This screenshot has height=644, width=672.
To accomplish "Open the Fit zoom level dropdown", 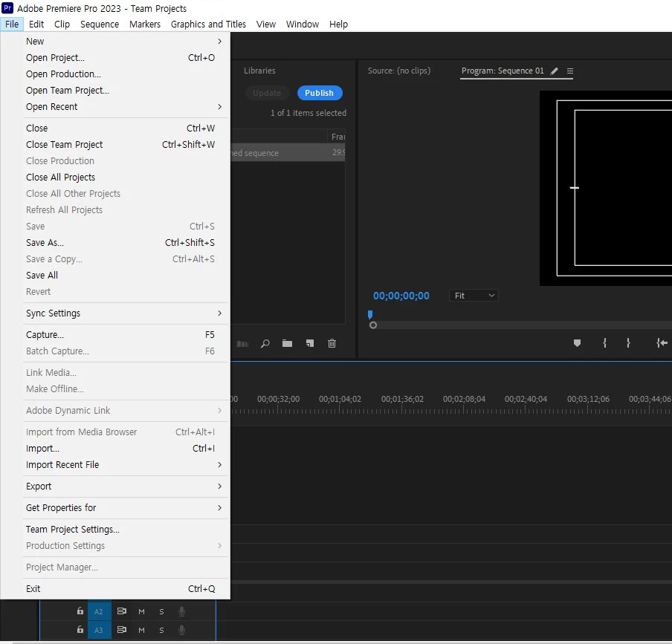I will (474, 296).
